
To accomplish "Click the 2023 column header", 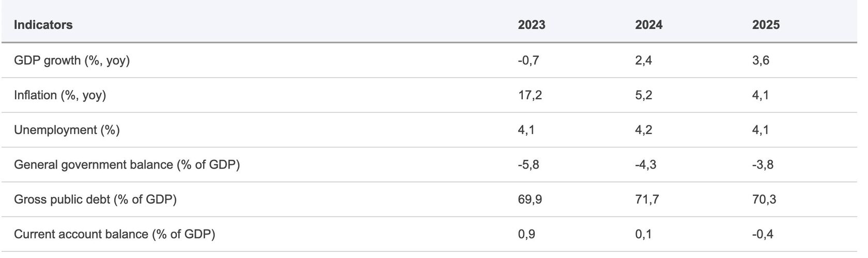I will click(531, 25).
